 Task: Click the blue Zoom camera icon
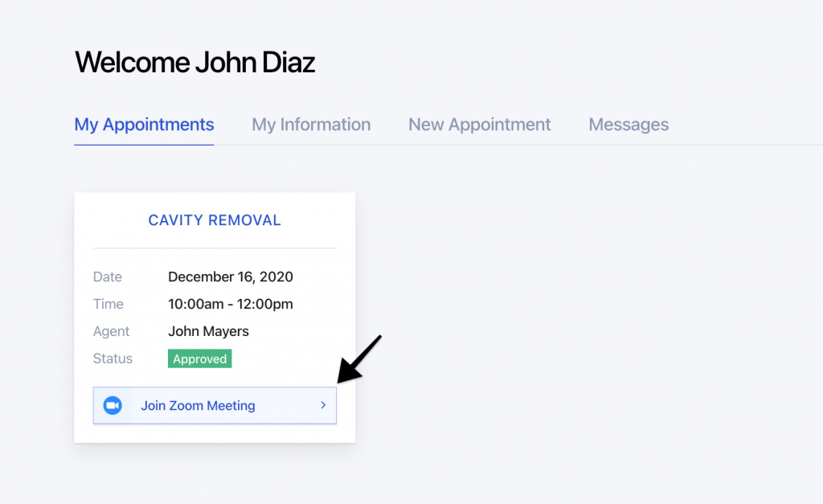[x=113, y=405]
